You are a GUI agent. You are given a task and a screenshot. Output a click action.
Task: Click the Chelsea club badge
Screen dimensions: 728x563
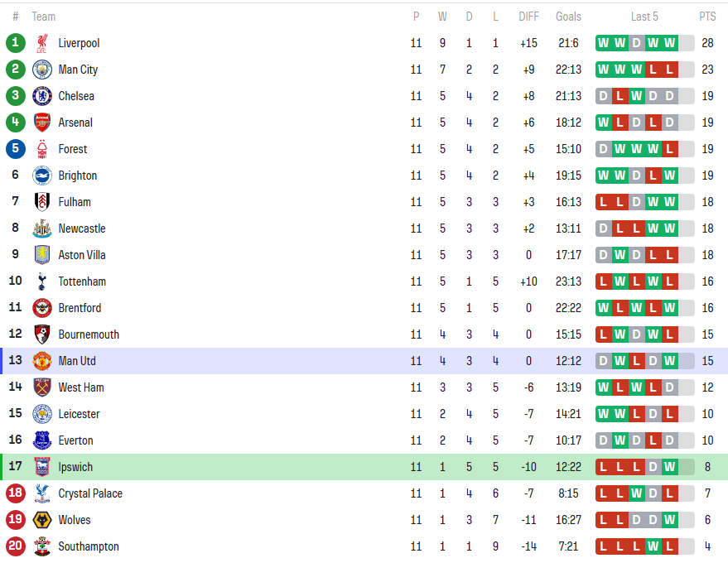41,96
